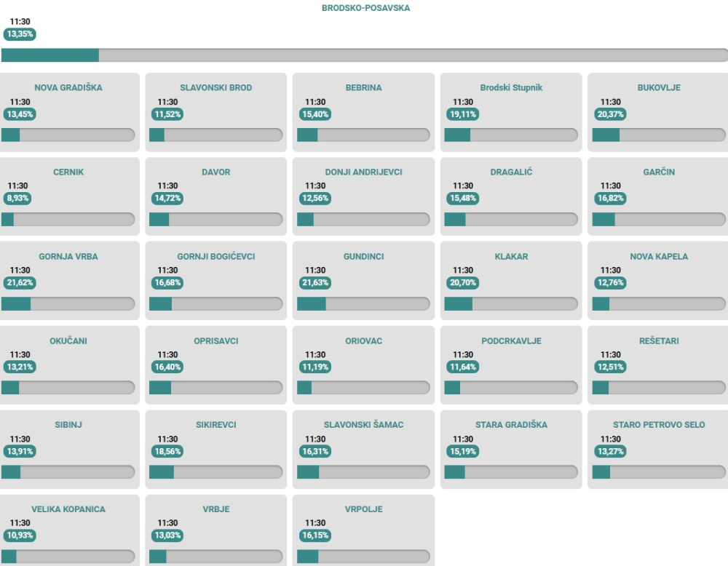Select the SIBINJ card title
The width and height of the screenshot is (728, 566).
tap(68, 425)
